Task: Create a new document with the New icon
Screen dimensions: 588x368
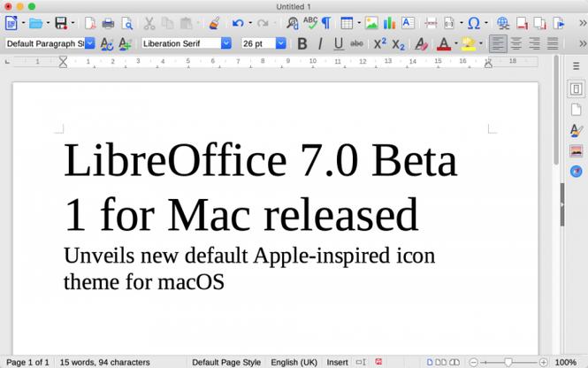Action: (x=11, y=23)
